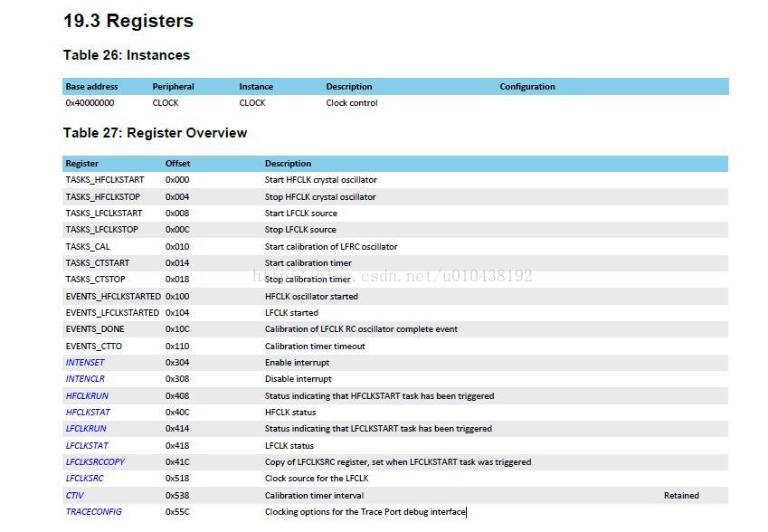Viewport: 768px width, 532px height.
Task: Click 'Calibration timer interval' description
Action: (314, 495)
